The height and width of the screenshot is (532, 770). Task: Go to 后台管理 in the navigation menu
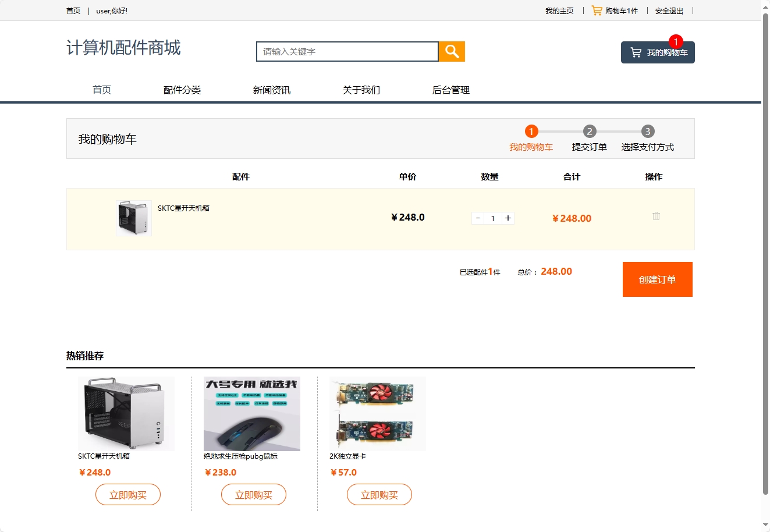(451, 90)
